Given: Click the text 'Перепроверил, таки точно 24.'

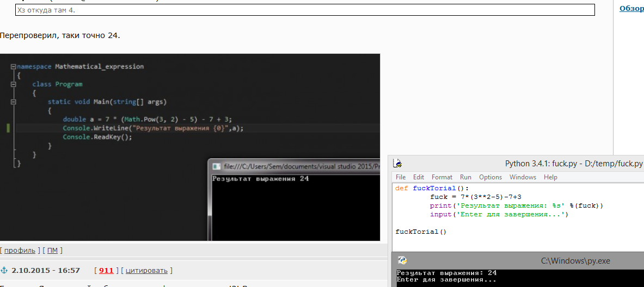Looking at the screenshot, I should pos(60,35).
